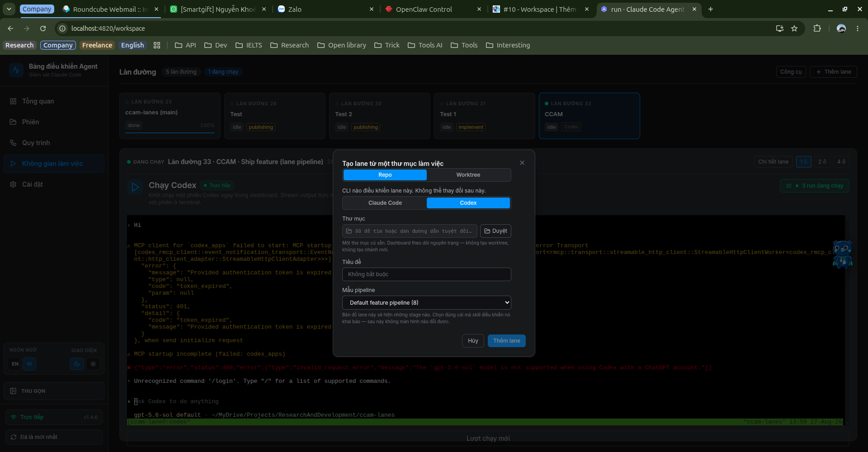Click the THU GỌN collapse sidebar button
The image size is (868, 452).
pos(54,391)
